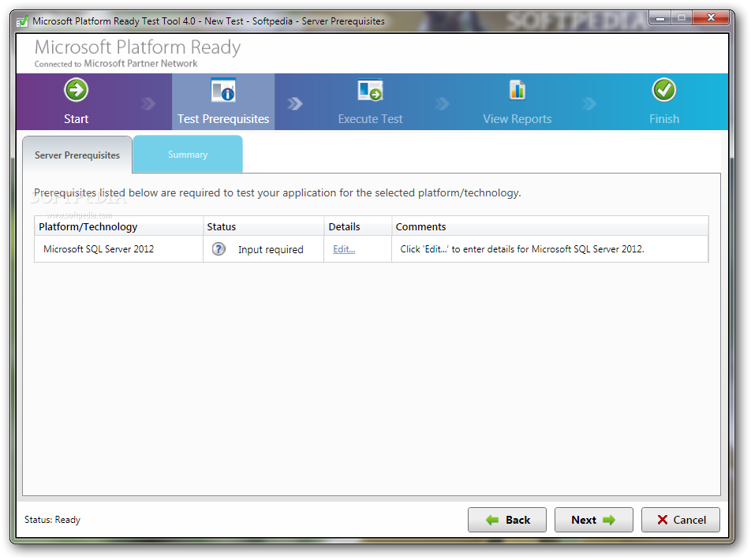The height and width of the screenshot is (560, 751).
Task: Click the 'Input required' status text
Action: coord(271,249)
